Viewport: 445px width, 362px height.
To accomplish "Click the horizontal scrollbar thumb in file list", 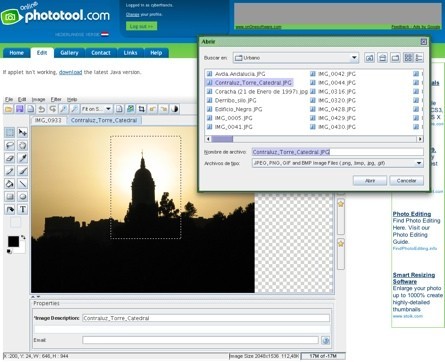I will coord(222,139).
